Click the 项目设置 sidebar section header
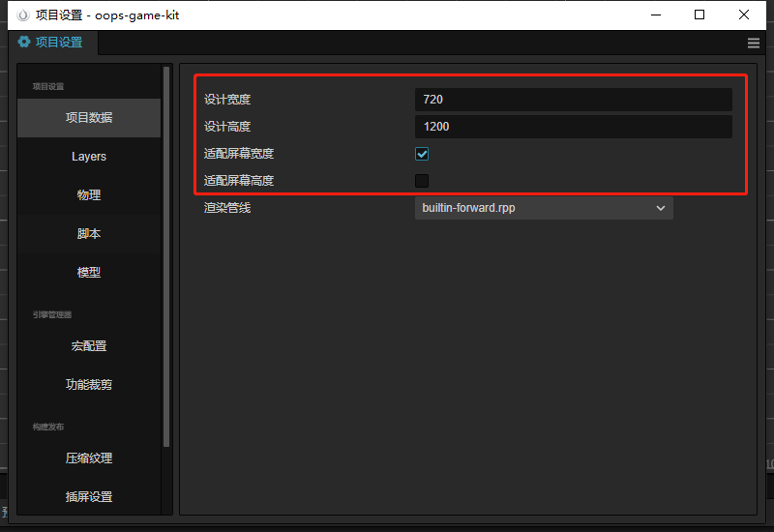Image resolution: width=774 pixels, height=532 pixels. (48, 87)
